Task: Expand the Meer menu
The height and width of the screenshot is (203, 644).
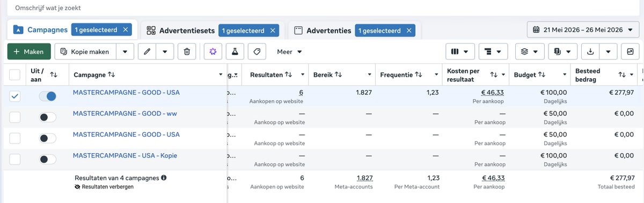Action: coord(290,52)
